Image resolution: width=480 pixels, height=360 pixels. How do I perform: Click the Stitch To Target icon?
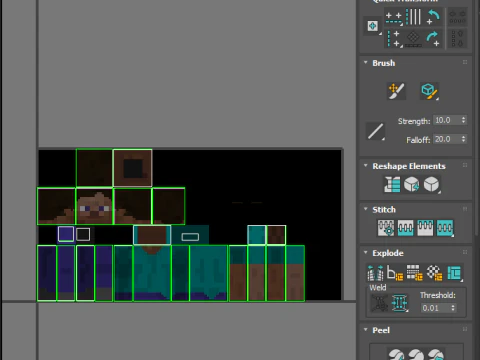point(386,228)
